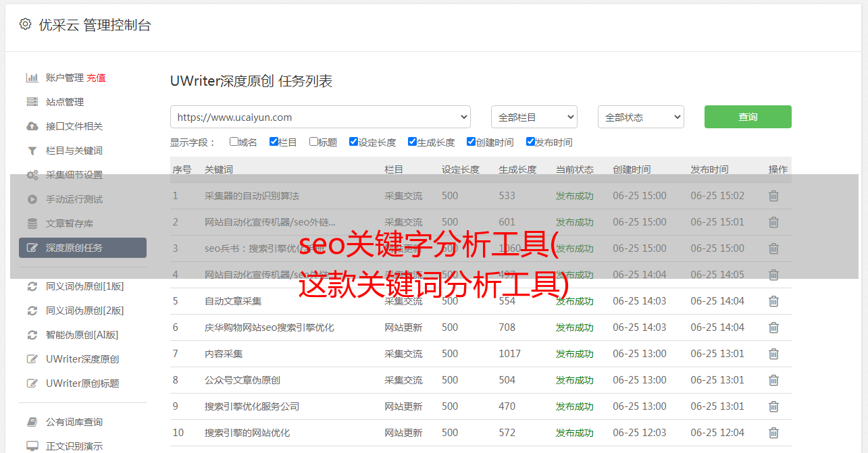Click 网站更新 in 搜索引擎优化服务公司 row
This screenshot has height=453, width=868.
403,406
